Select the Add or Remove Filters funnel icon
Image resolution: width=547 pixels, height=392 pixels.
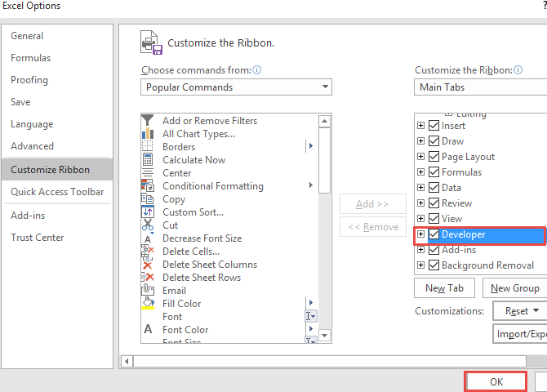point(148,120)
